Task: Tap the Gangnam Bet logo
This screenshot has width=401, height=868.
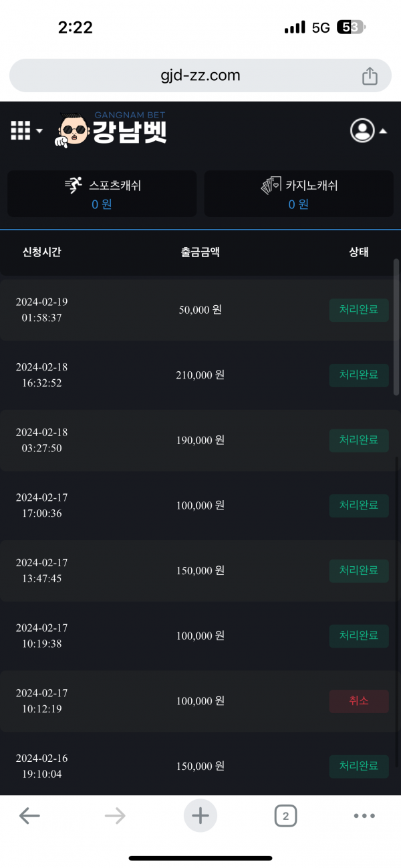Action: pos(112,130)
